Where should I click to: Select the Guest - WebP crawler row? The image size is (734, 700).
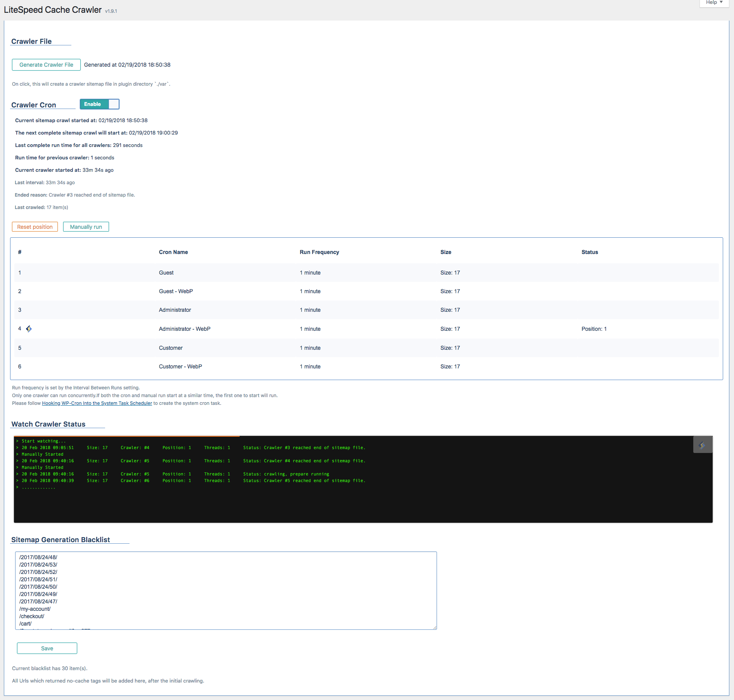click(x=176, y=291)
